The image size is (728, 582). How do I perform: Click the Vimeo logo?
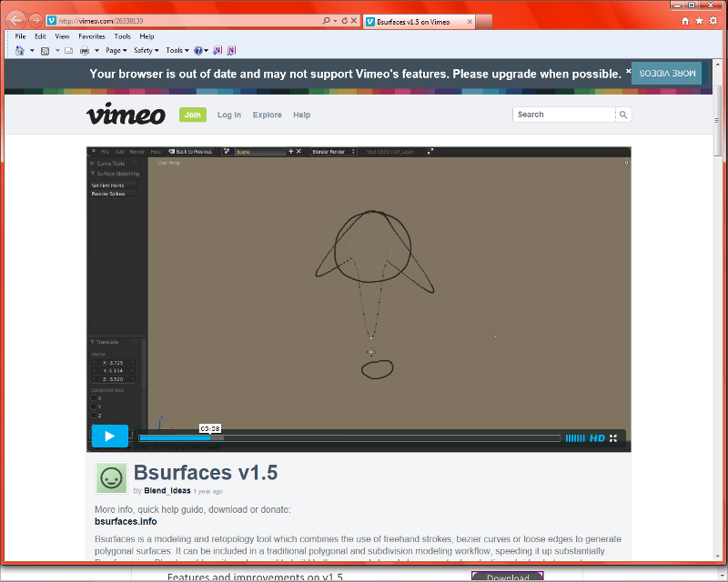click(126, 114)
